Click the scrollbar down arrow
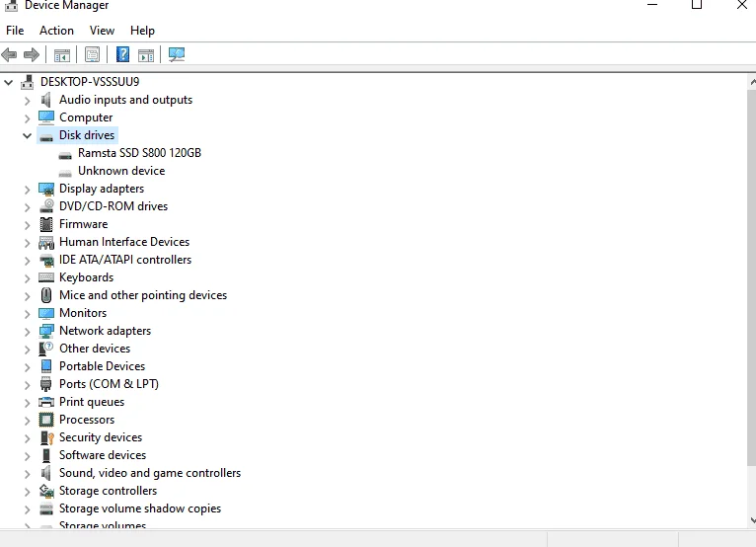 pos(752,520)
